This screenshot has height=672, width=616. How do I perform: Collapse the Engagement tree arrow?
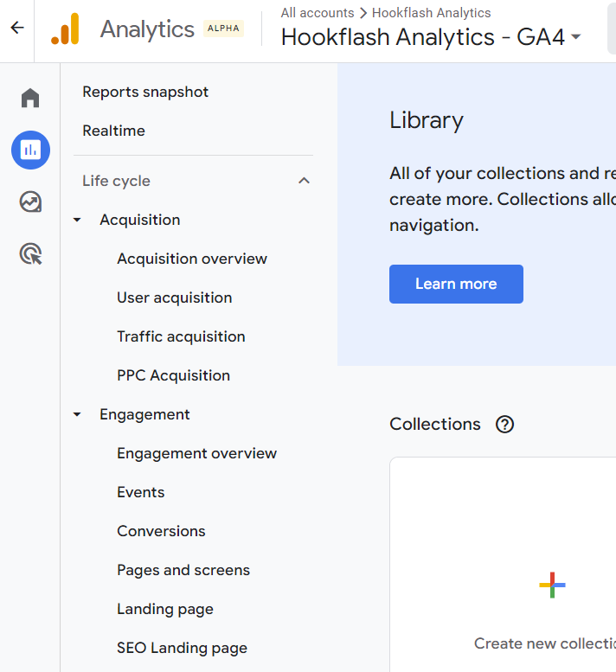[x=78, y=414]
